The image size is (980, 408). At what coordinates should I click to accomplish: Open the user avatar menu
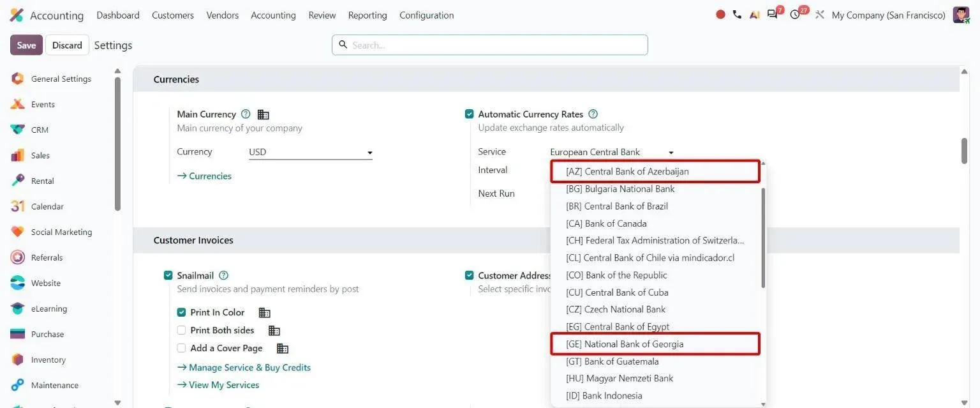[961, 15]
